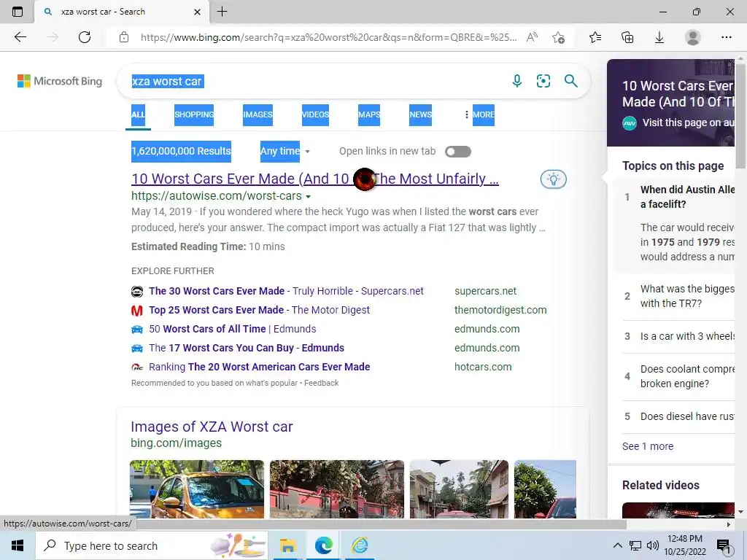747x560 pixels.
Task: Open the browser profile avatar
Action: (x=693, y=37)
